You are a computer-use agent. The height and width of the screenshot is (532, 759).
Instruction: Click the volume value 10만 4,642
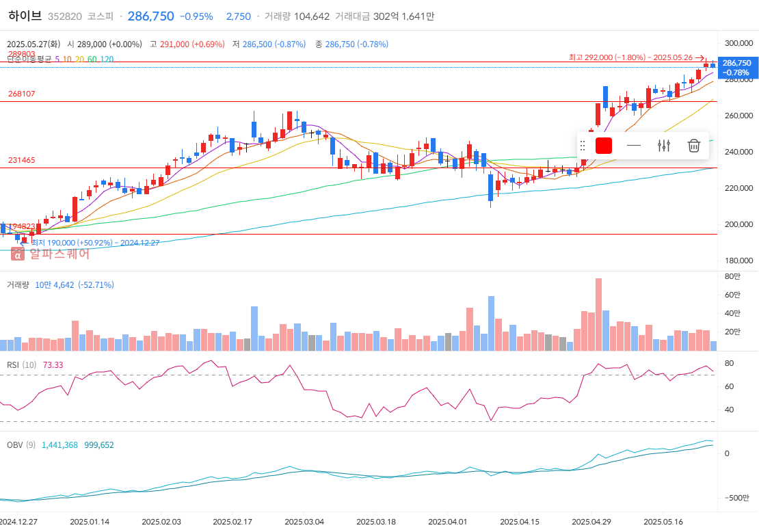(x=54, y=284)
